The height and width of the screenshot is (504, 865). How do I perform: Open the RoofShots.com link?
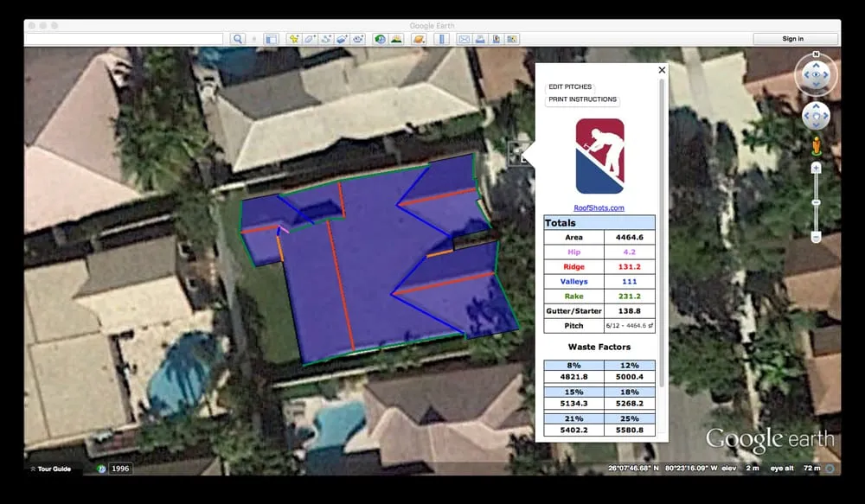(x=599, y=207)
